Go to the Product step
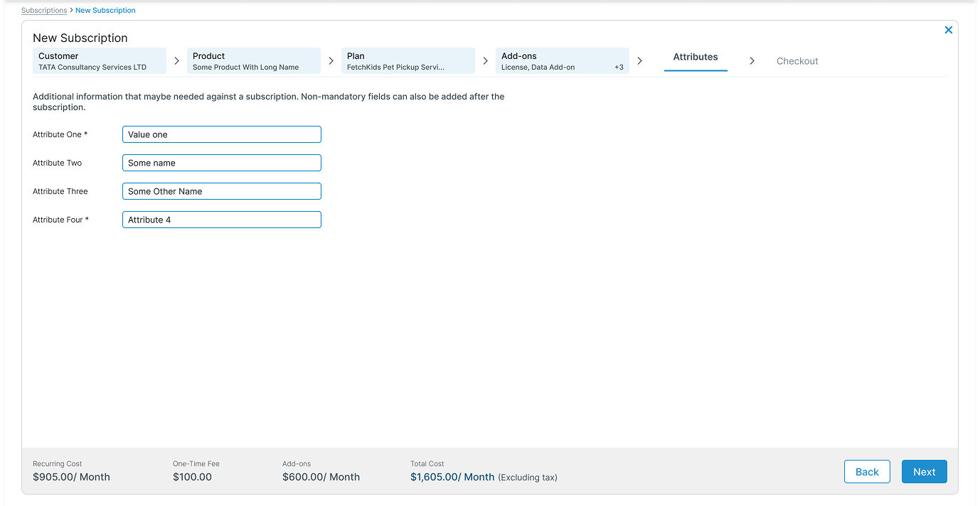 click(x=254, y=61)
